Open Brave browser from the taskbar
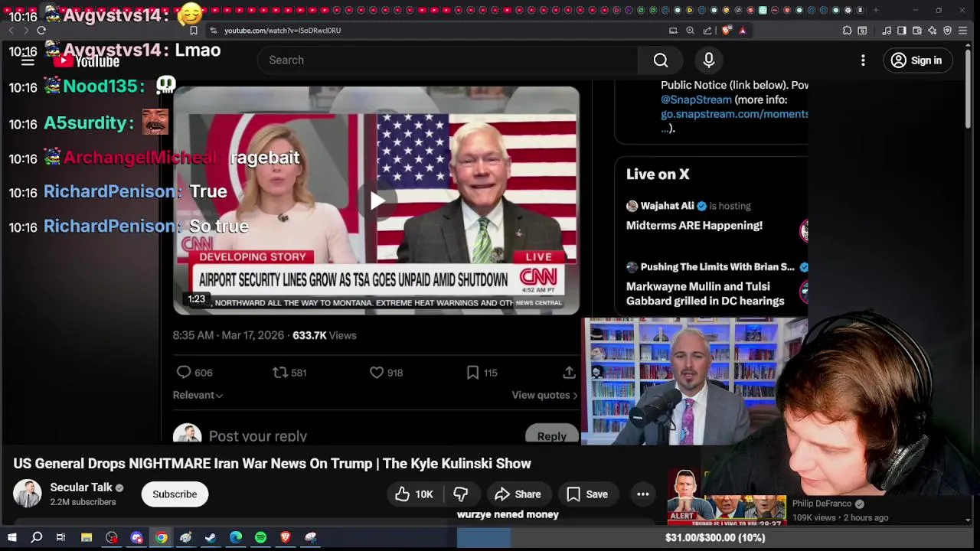The image size is (980, 551). 286,538
